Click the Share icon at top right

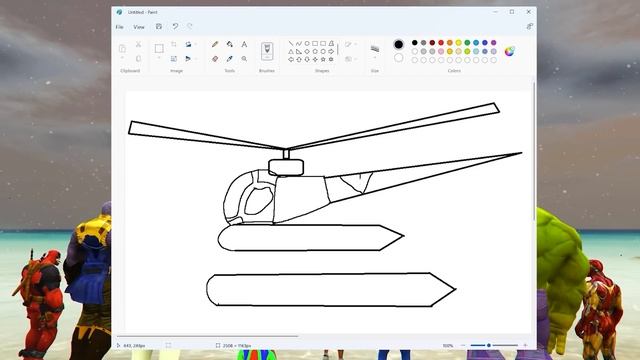click(x=529, y=27)
